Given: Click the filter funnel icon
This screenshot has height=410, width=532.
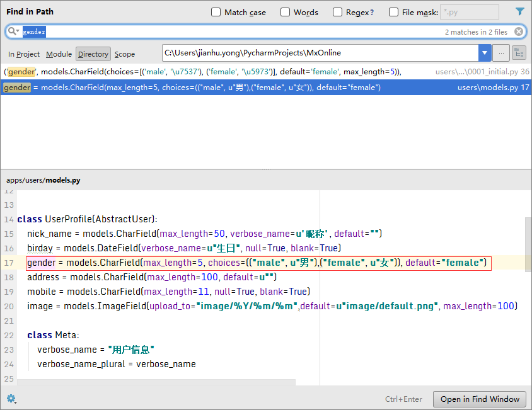Looking at the screenshot, I should click(519, 12).
